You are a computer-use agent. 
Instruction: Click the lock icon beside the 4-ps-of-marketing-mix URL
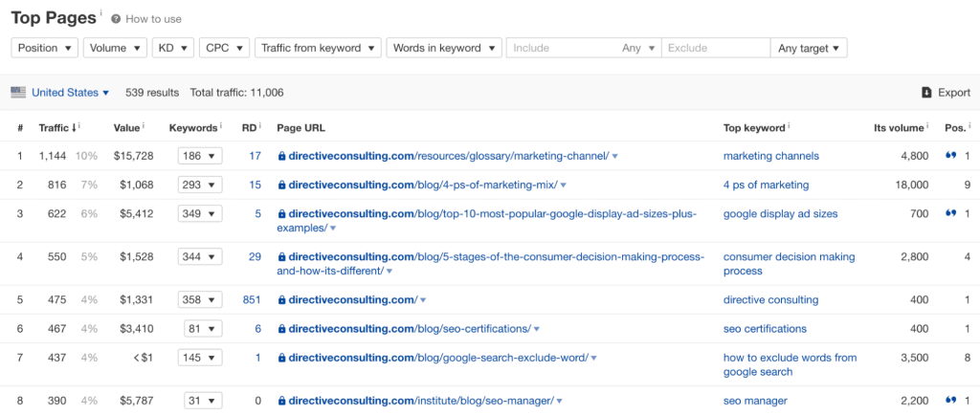pos(282,186)
